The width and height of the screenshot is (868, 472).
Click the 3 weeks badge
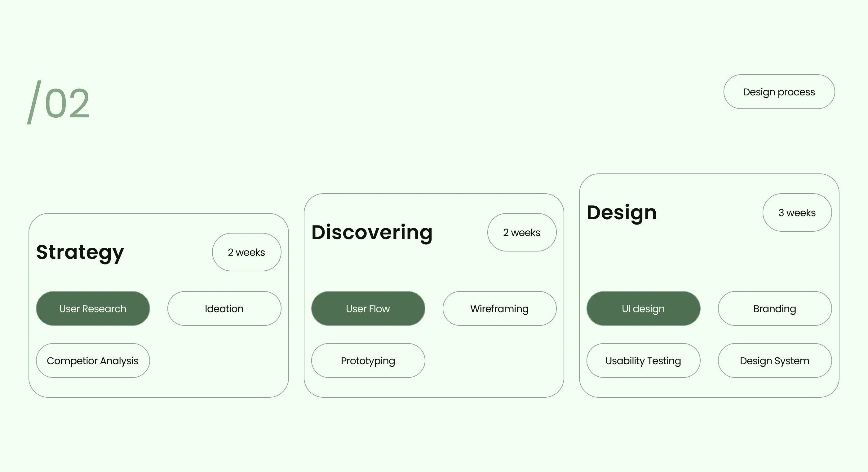[x=797, y=212]
